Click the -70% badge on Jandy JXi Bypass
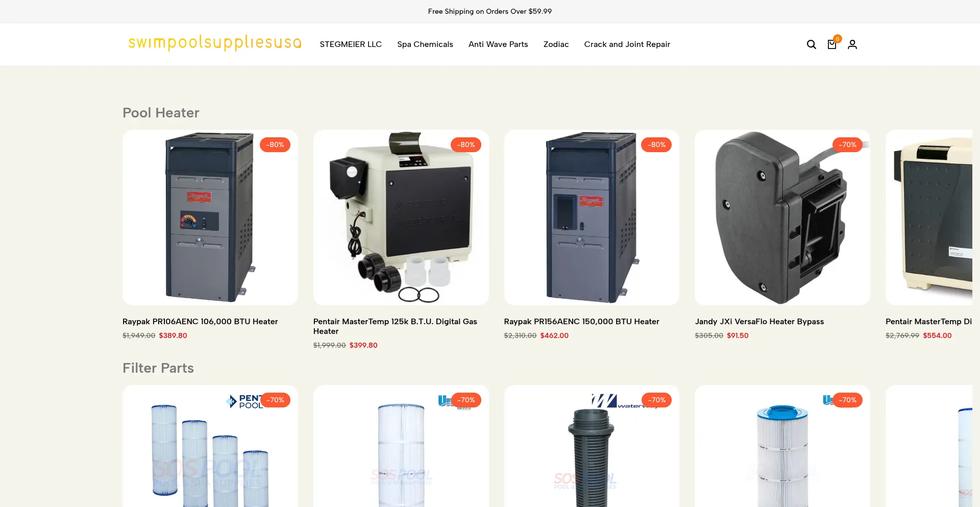 click(x=848, y=144)
